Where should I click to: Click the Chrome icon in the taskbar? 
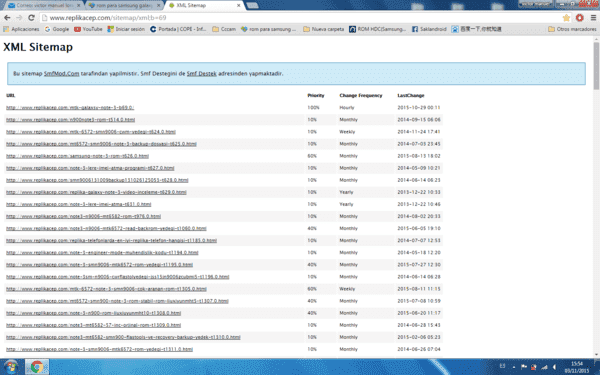point(37,367)
